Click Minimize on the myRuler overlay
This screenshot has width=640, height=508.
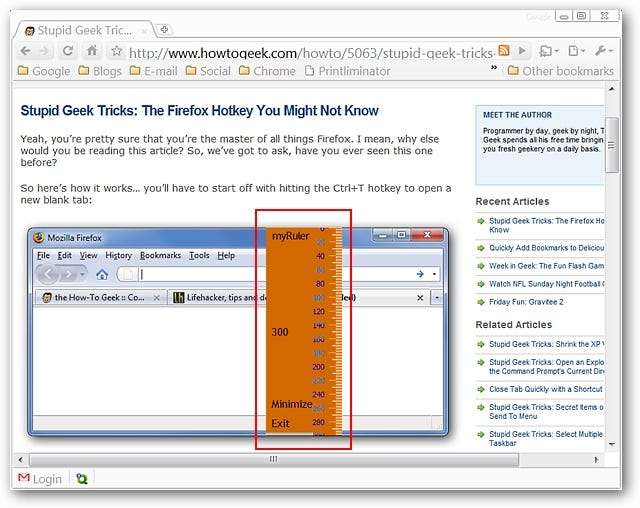[291, 404]
